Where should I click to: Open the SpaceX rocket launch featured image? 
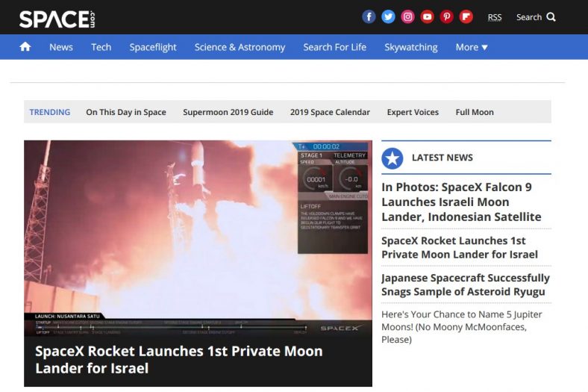[x=198, y=238]
